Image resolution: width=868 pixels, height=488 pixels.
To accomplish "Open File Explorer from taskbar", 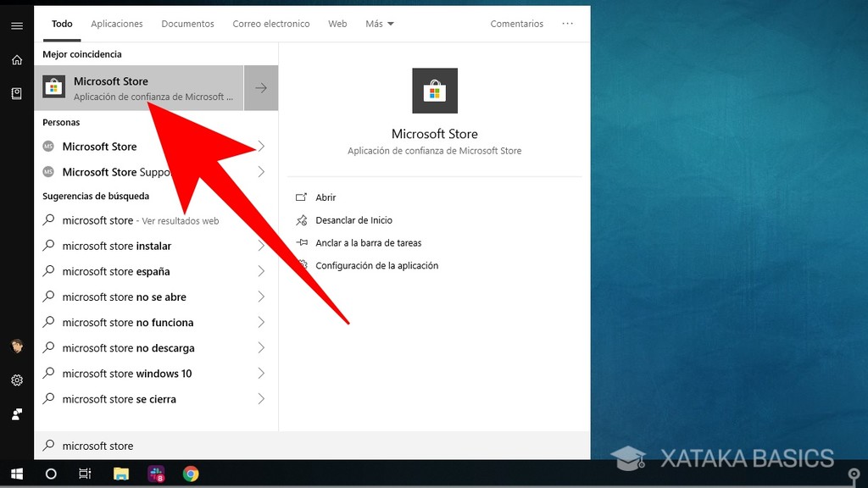I will (x=120, y=474).
